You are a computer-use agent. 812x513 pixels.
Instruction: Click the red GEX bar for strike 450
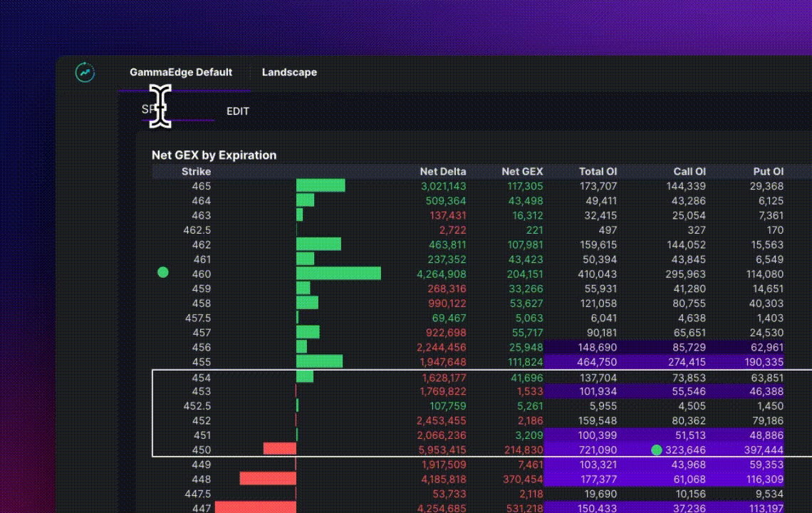click(280, 449)
